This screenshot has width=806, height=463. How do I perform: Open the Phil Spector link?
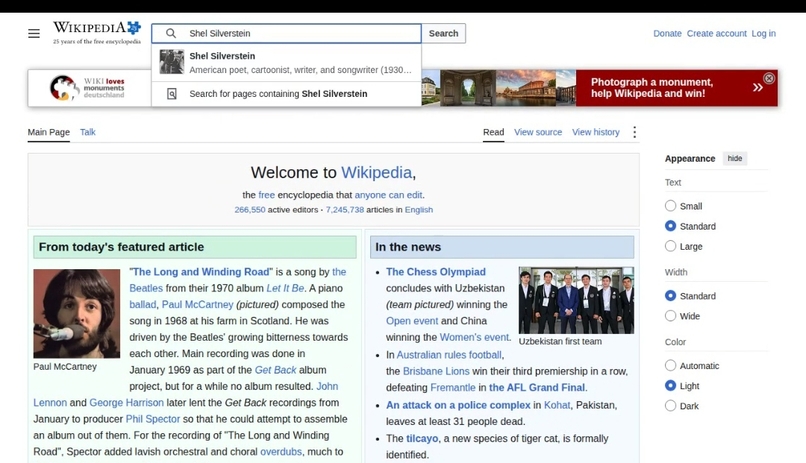tap(153, 419)
